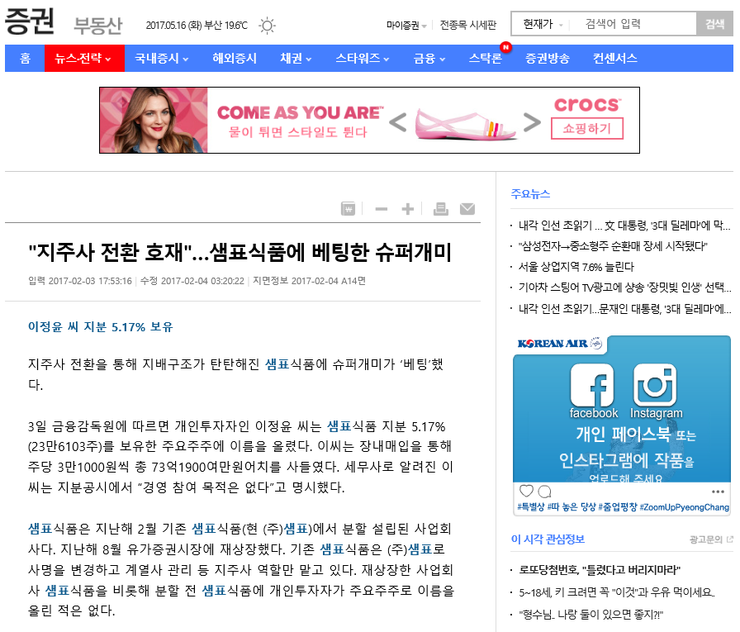Expand the 금융 menu
This screenshot has height=632, width=740.
pos(429,59)
